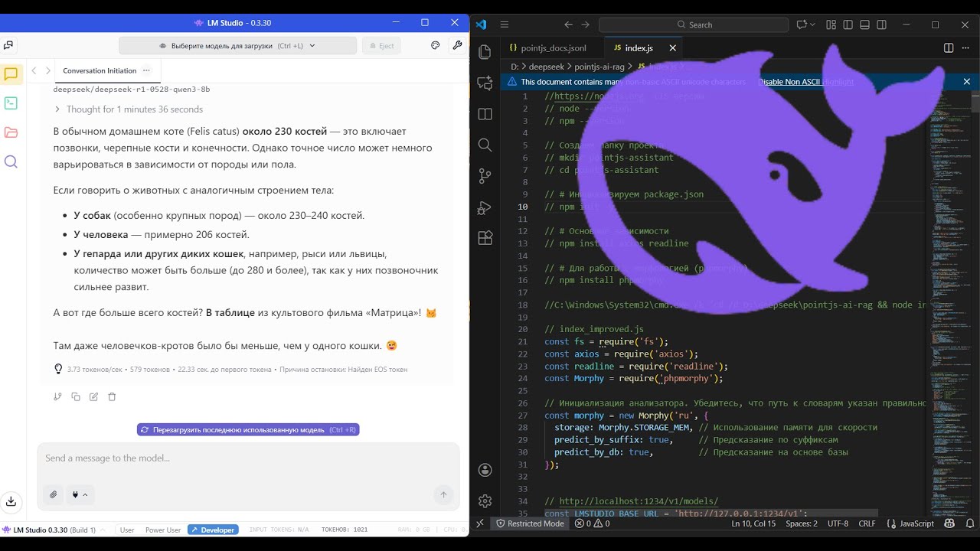980x551 pixels.
Task: Reload the last used model button
Action: click(248, 430)
